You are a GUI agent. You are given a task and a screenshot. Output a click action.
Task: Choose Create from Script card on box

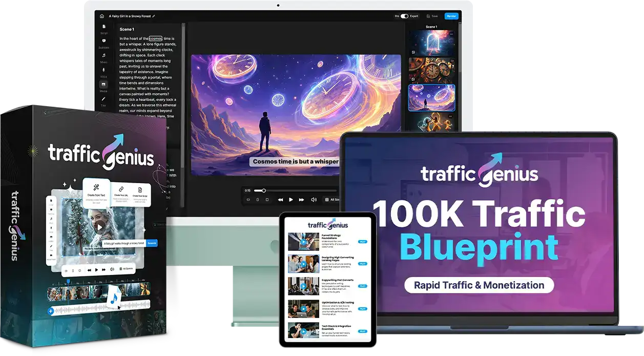pyautogui.click(x=140, y=195)
